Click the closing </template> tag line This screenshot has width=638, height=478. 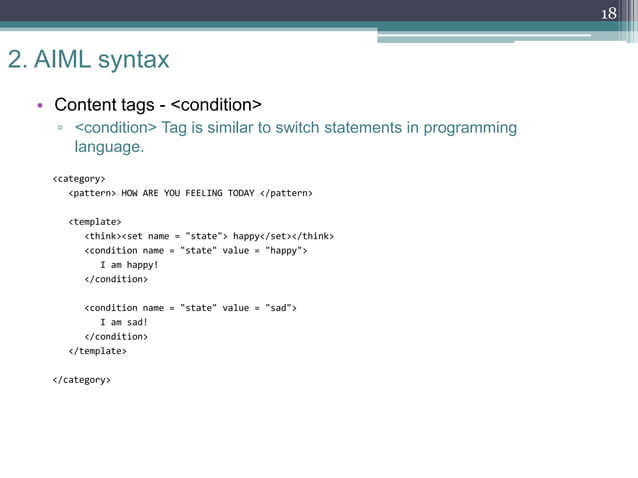98,351
